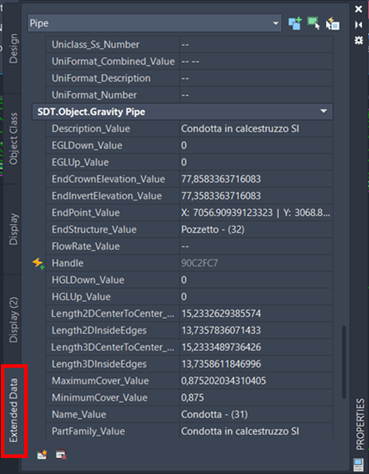Toggle auto-hide for the Properties palette
Screen dimensions: 369x474
(359, 25)
